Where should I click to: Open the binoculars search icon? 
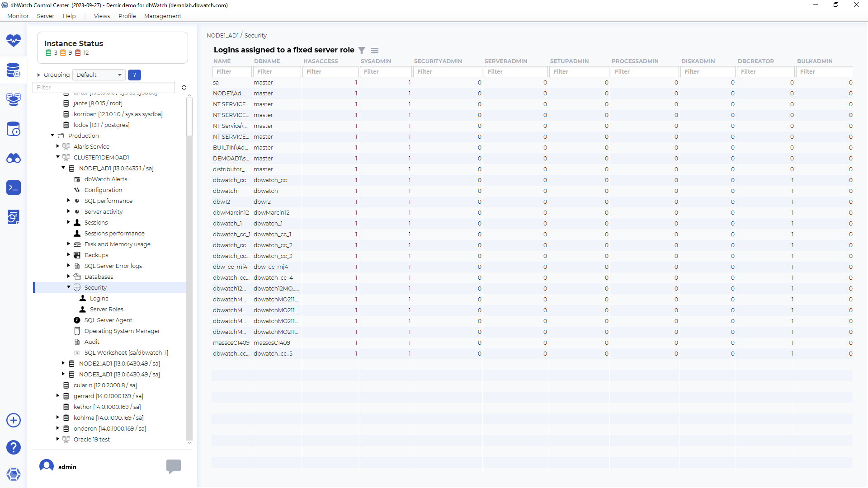pos(14,159)
